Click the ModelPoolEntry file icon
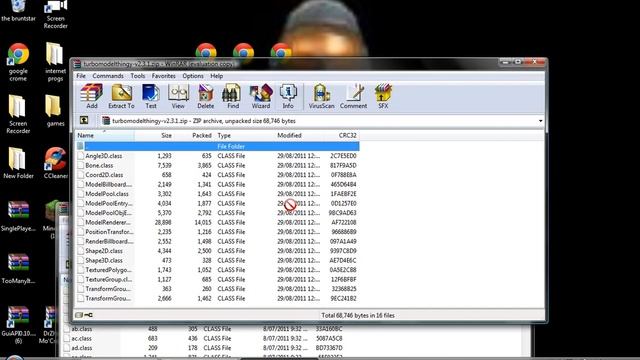This screenshot has height=360, width=640. [x=80, y=203]
